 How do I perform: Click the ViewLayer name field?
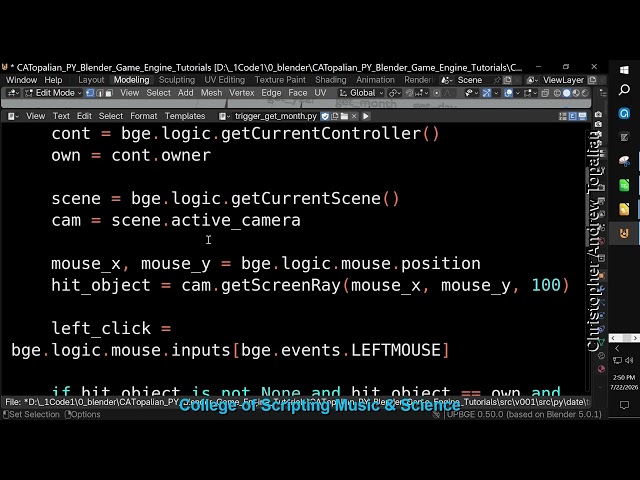click(563, 80)
